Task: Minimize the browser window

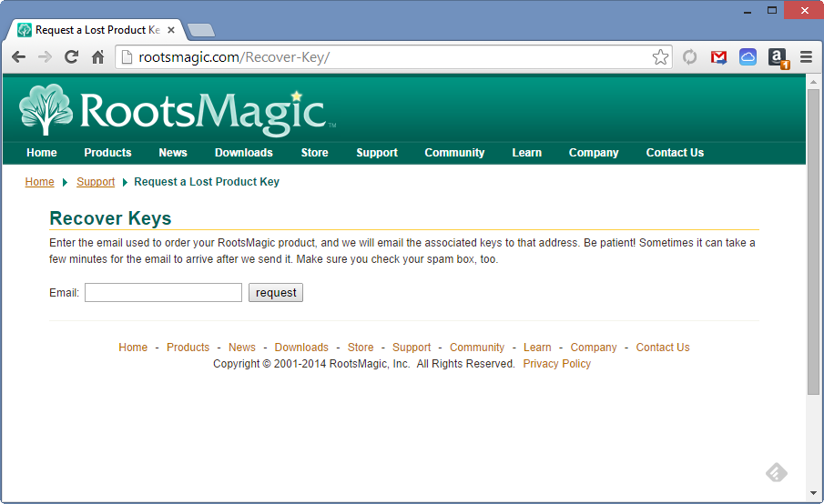Action: (748, 11)
